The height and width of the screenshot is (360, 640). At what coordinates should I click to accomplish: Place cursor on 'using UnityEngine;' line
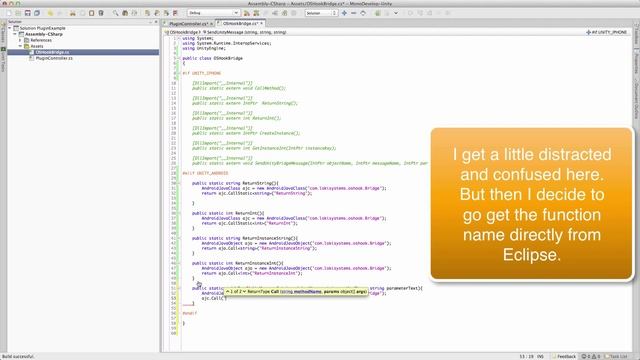coord(204,48)
